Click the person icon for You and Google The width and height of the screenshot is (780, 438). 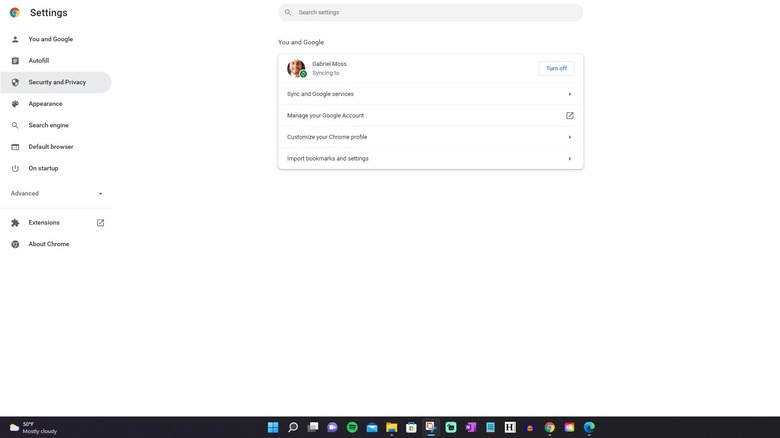pos(15,39)
